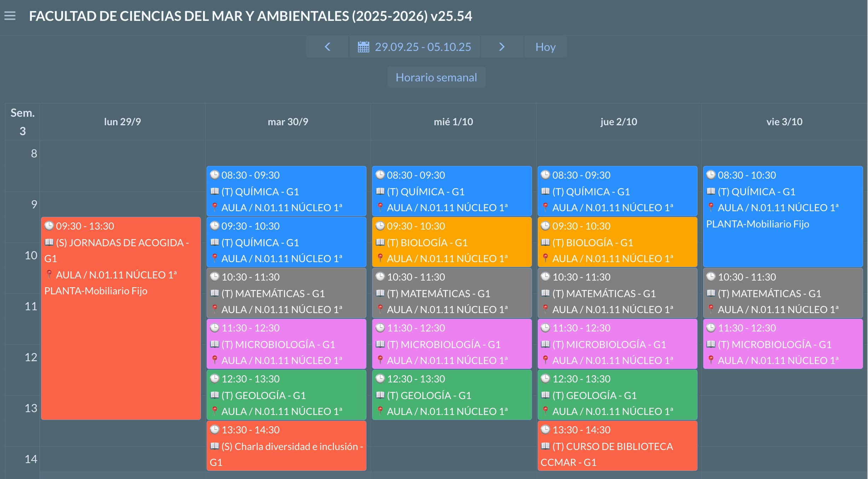The image size is (868, 479).
Task: Click the calendar icon in date picker
Action: point(363,47)
